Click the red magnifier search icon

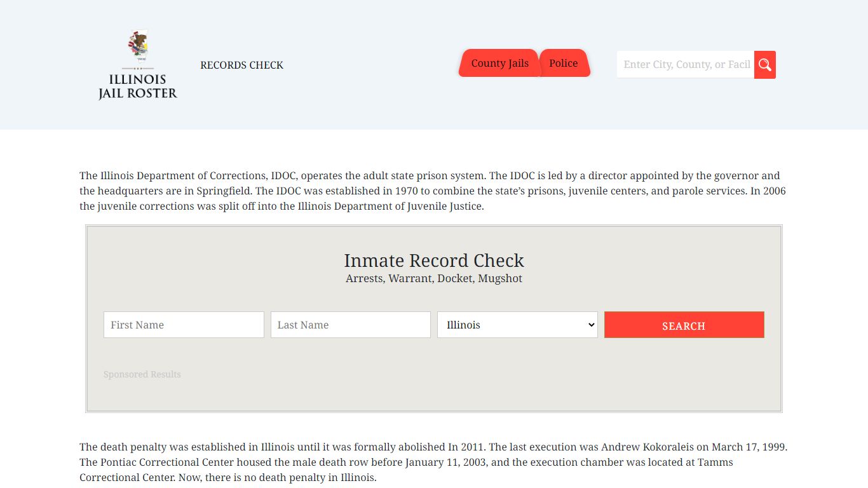point(765,65)
